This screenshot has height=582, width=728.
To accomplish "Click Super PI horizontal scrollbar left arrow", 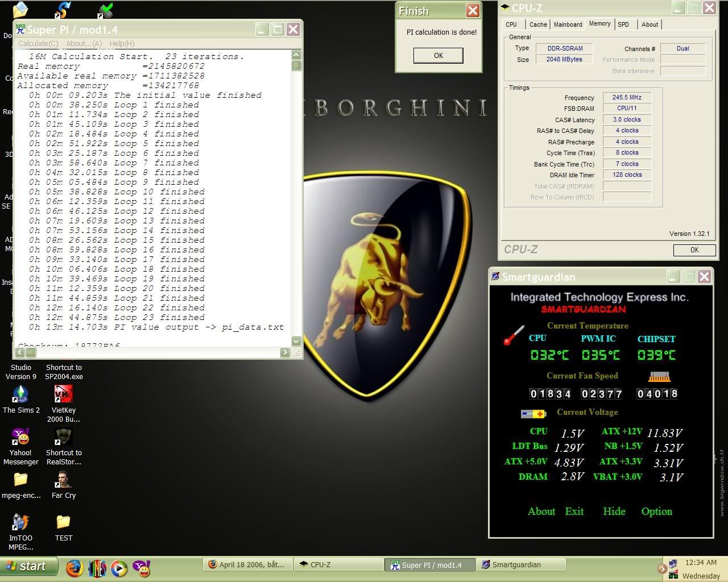I will (21, 352).
